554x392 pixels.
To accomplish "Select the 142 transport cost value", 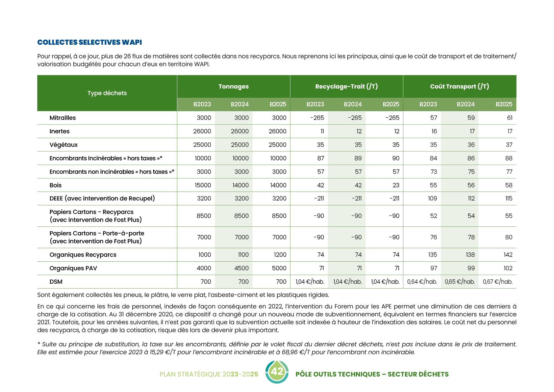I will tap(508, 255).
